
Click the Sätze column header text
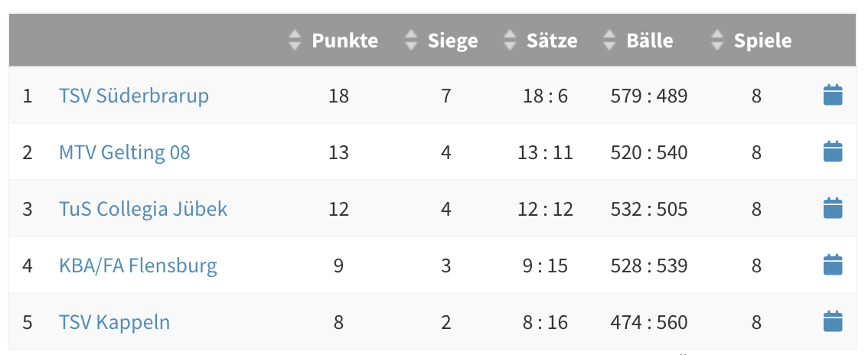point(551,41)
